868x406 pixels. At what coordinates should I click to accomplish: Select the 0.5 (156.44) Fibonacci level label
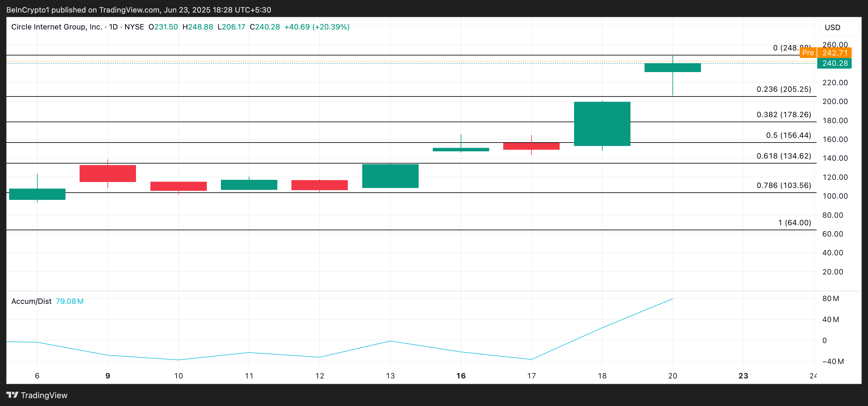tap(788, 135)
